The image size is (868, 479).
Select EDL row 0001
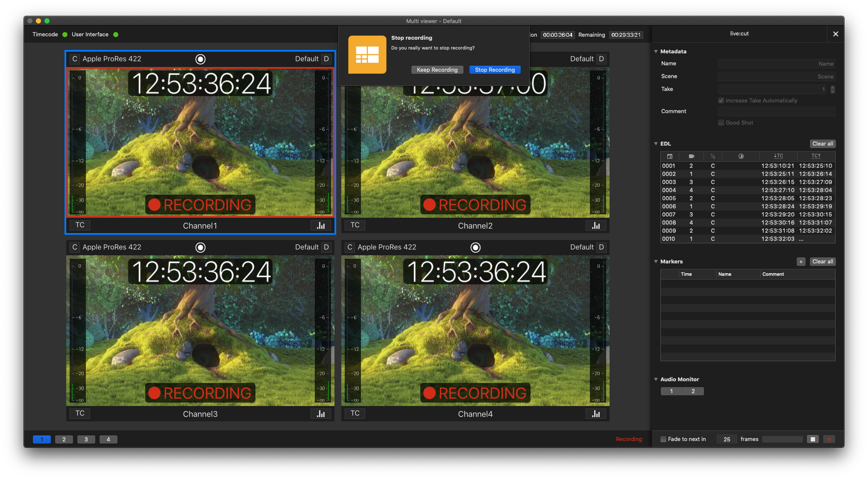748,166
